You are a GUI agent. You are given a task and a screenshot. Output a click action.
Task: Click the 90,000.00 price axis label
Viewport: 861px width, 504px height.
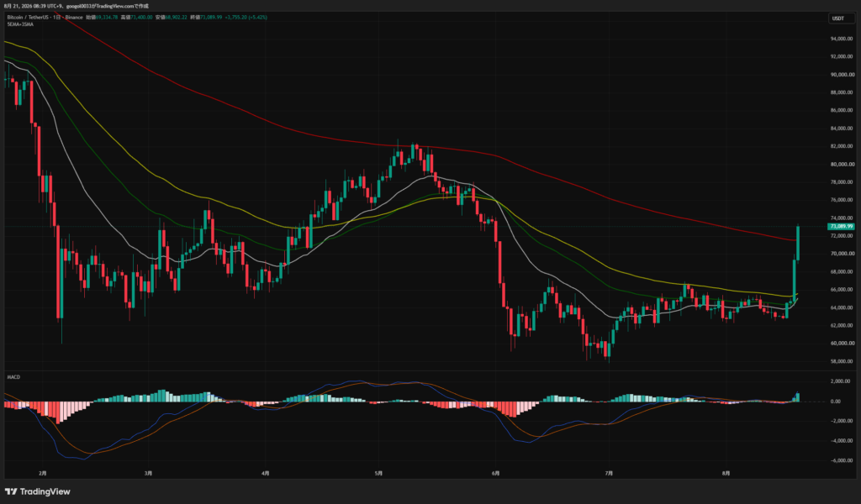pos(842,75)
